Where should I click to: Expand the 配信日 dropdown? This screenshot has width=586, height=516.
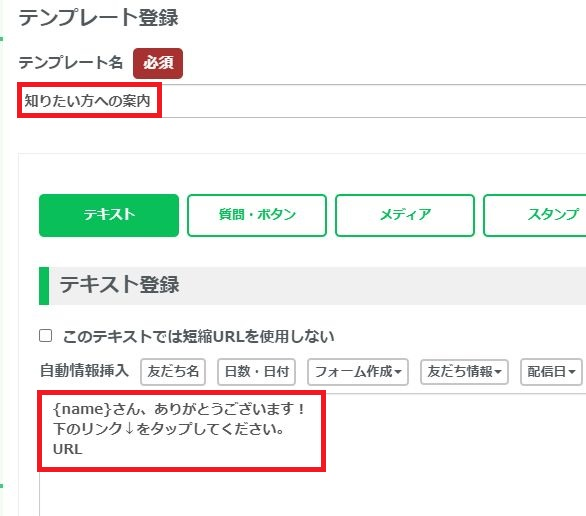551,372
